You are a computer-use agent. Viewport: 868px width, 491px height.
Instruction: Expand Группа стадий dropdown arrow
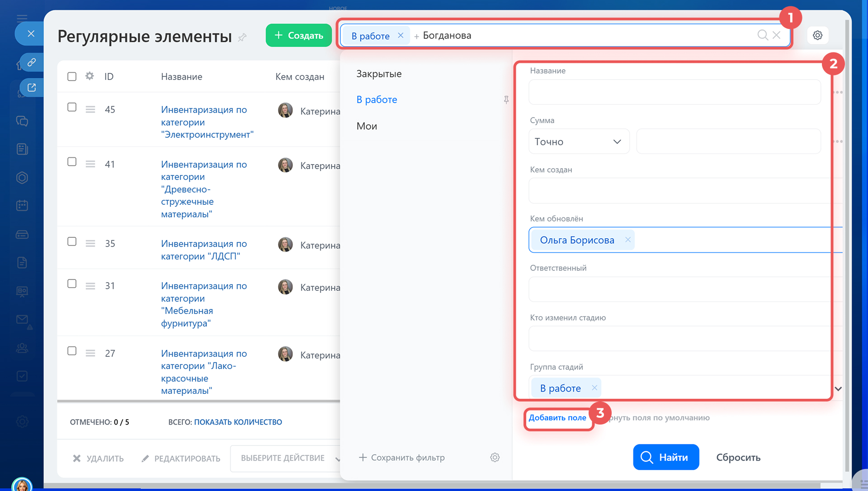pyautogui.click(x=838, y=389)
